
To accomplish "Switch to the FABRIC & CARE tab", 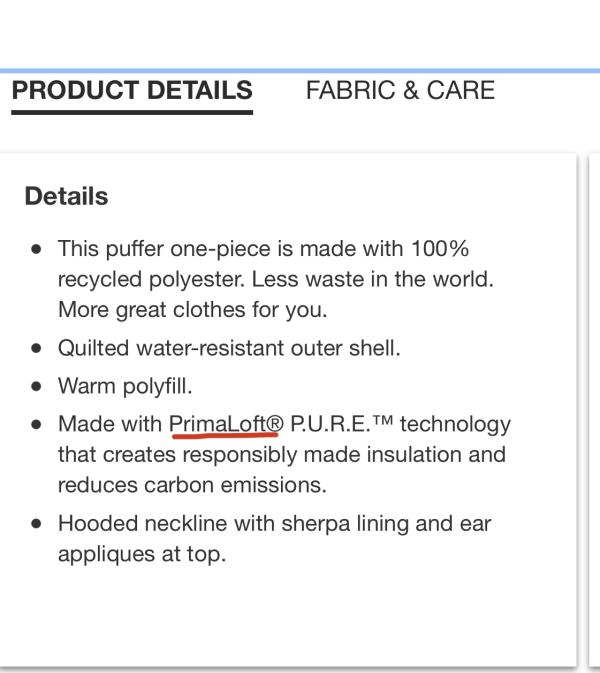I will 400,91.
